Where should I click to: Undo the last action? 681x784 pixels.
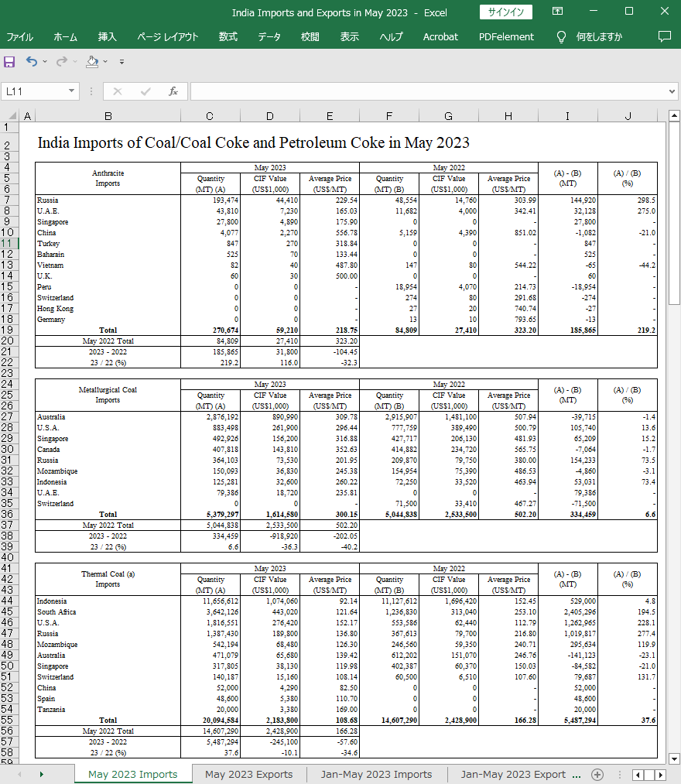(32, 61)
